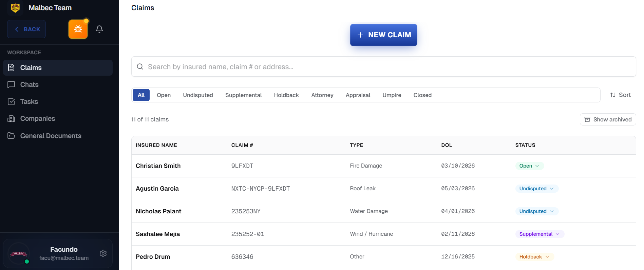Open General Documents in the sidebar

click(58, 136)
